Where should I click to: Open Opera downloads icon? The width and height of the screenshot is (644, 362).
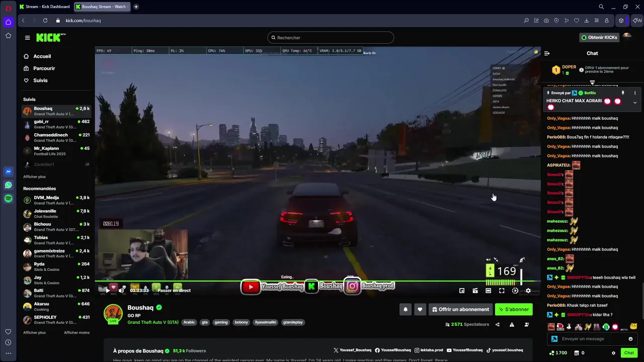tap(586, 21)
